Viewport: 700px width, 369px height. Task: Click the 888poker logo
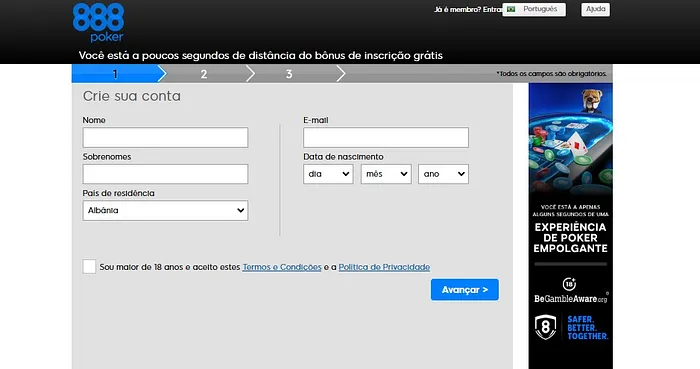[98, 22]
